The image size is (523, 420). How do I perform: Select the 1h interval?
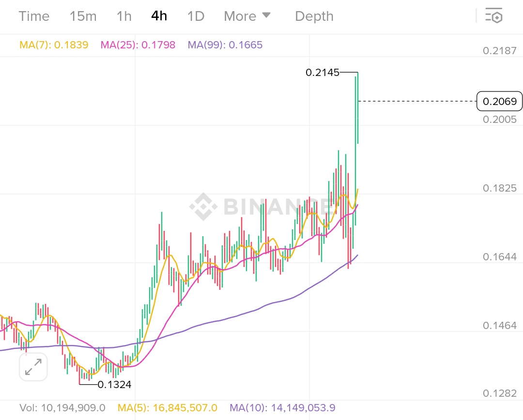[124, 16]
